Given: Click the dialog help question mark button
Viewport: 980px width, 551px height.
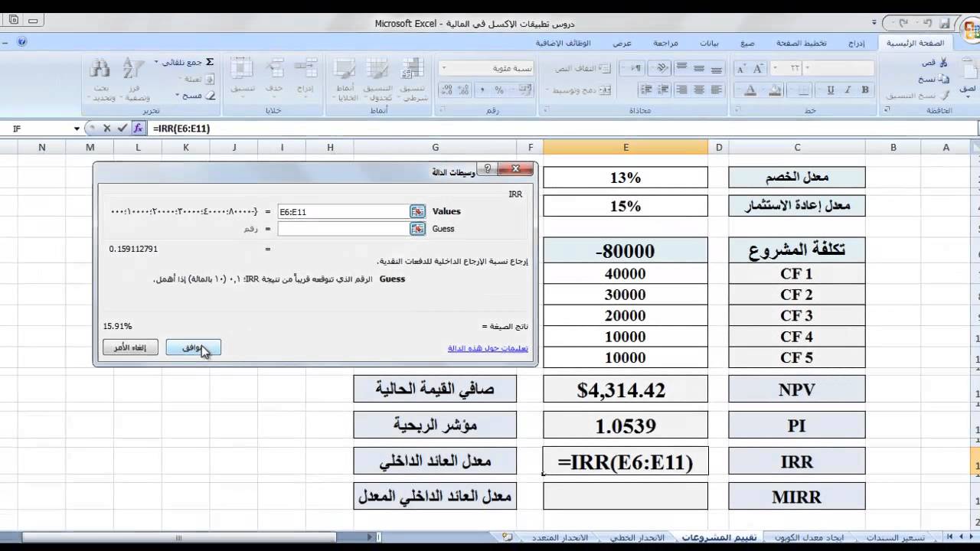Looking at the screenshot, I should 486,168.
